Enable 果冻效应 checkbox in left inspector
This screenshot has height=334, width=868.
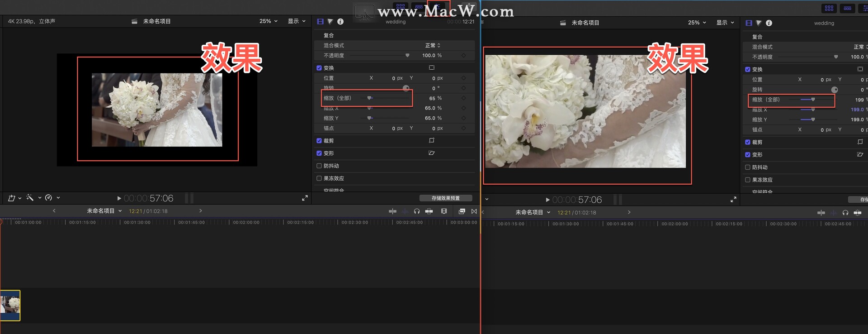tap(319, 178)
